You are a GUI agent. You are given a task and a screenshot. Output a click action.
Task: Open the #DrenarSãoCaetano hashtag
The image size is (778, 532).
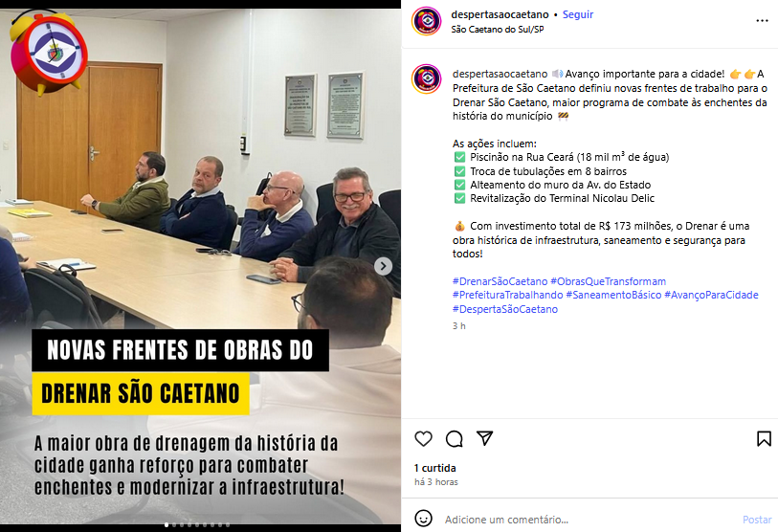(x=500, y=281)
